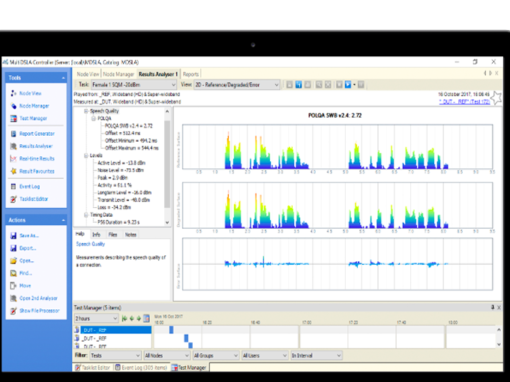
Task: Select 'Active Level' tree row
Action: [x=122, y=163]
